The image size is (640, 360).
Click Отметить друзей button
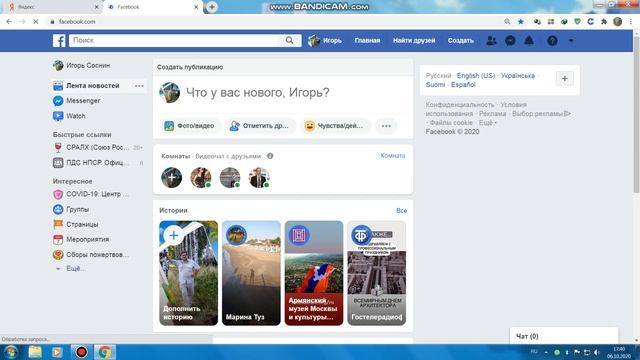click(x=259, y=126)
